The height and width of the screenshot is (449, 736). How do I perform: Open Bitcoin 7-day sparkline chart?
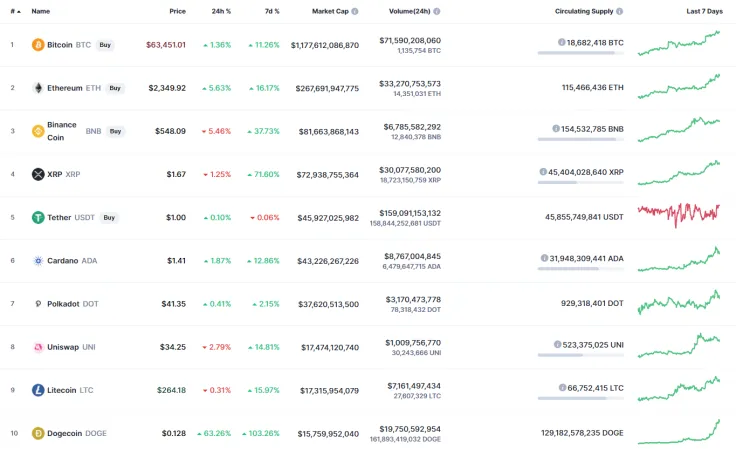point(679,43)
